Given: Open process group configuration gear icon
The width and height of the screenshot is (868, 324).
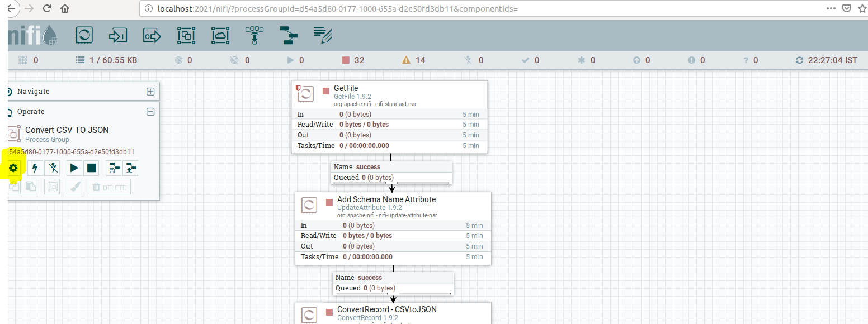Looking at the screenshot, I should tap(14, 168).
